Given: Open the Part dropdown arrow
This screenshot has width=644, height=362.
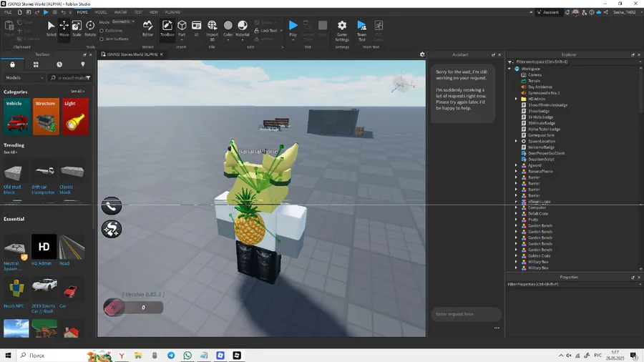Looking at the screenshot, I should pyautogui.click(x=182, y=40).
